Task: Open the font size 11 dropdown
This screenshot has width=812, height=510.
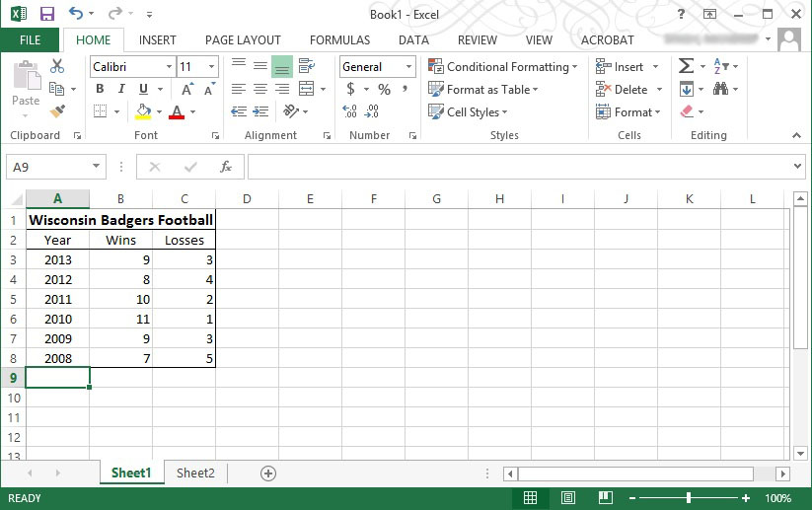Action: click(x=211, y=67)
